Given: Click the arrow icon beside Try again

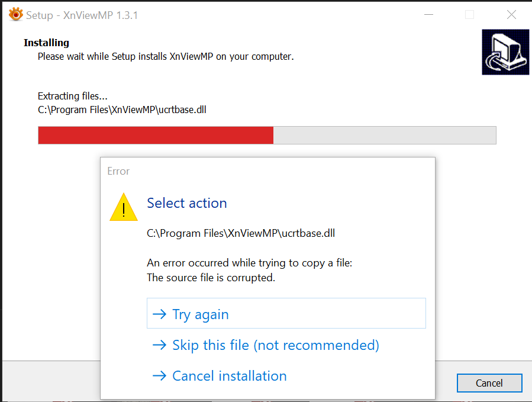Looking at the screenshot, I should [x=159, y=314].
